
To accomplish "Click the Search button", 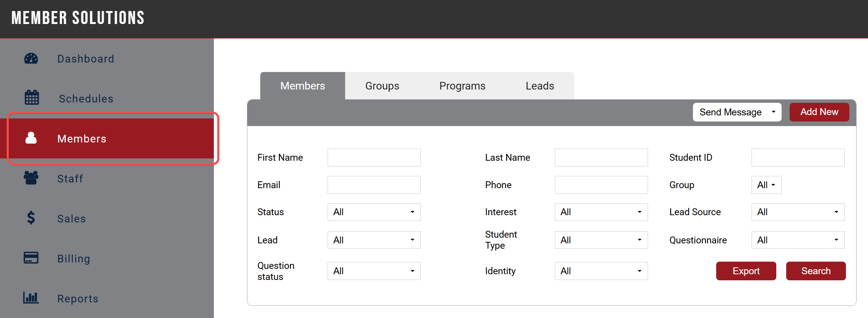I will pyautogui.click(x=816, y=271).
